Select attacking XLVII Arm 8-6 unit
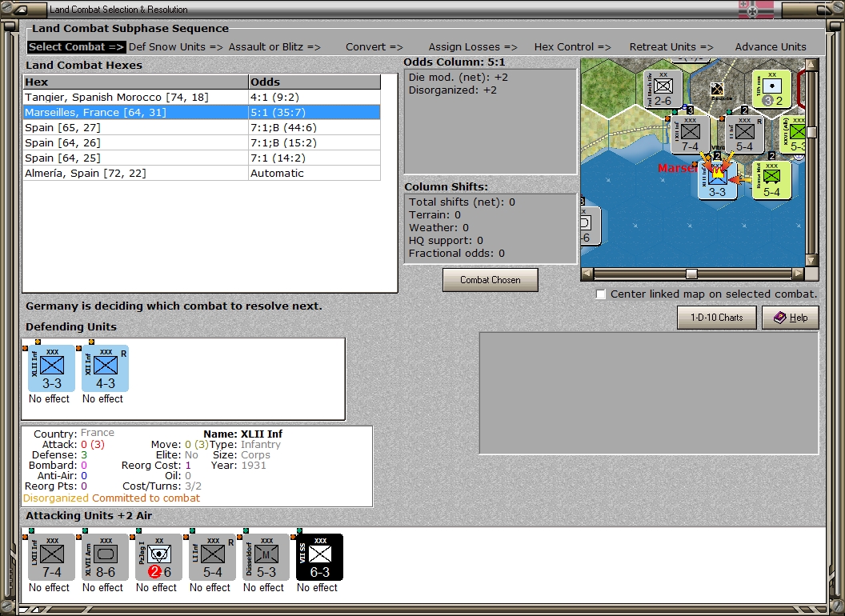 [x=105, y=558]
